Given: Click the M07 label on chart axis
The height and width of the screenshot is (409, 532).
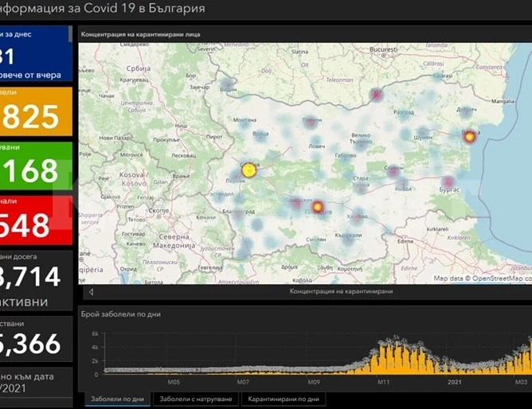Looking at the screenshot, I should pos(243,382).
